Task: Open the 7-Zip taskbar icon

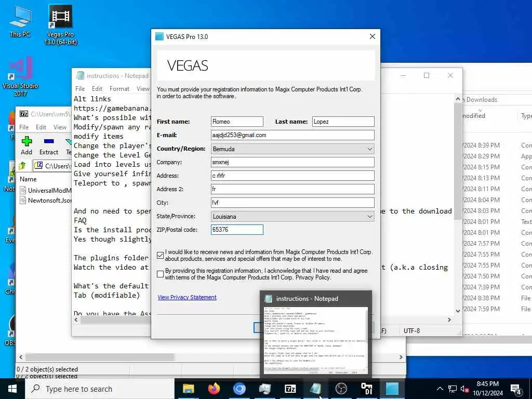Action: [290, 389]
